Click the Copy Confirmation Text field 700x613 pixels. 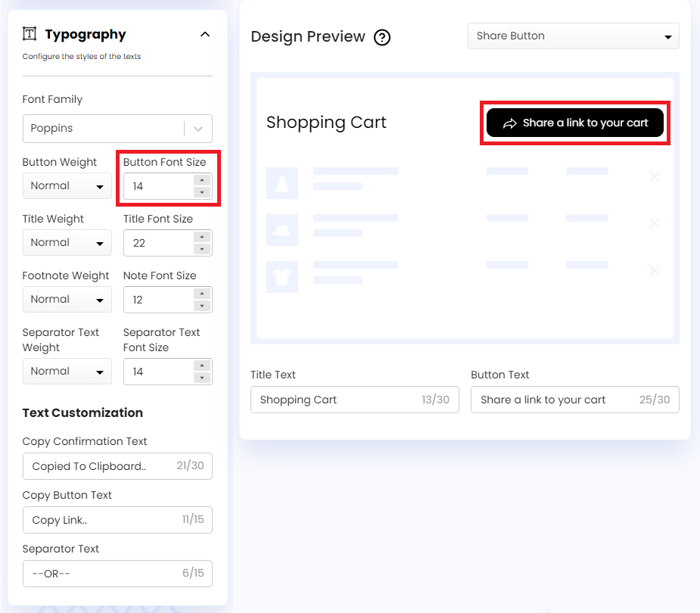coord(98,466)
